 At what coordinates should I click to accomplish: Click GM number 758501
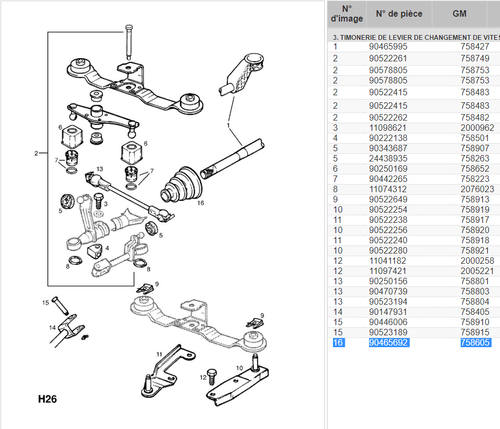pos(475,138)
